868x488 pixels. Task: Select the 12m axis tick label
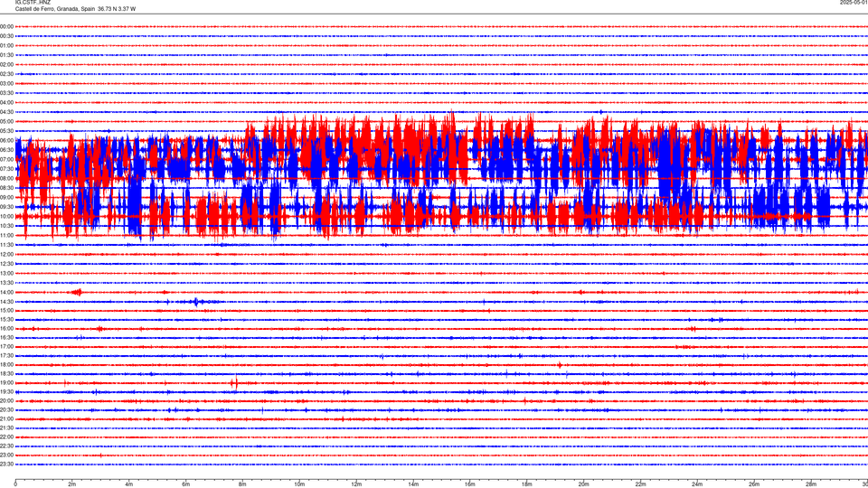pyautogui.click(x=356, y=484)
